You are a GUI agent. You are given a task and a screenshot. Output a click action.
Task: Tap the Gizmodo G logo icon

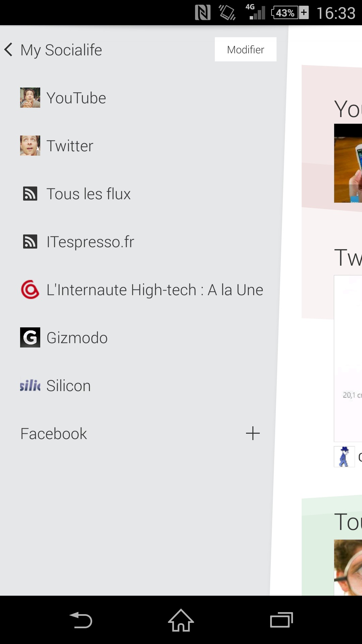(30, 337)
